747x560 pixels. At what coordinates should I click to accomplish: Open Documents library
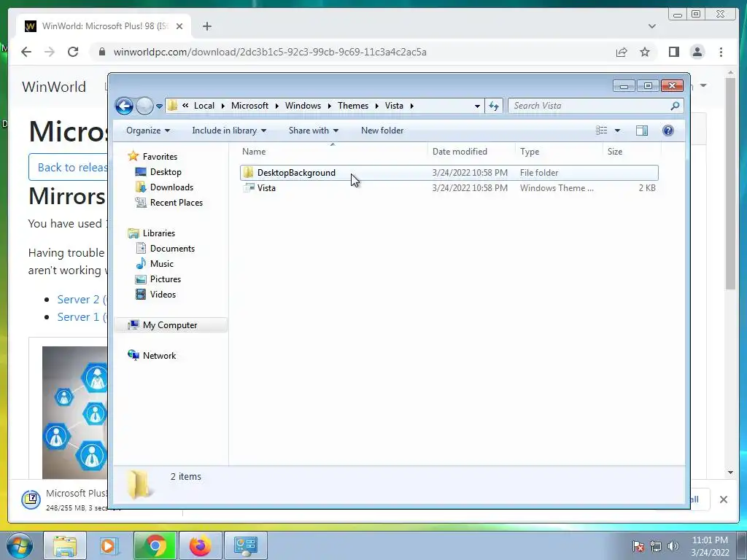point(172,248)
